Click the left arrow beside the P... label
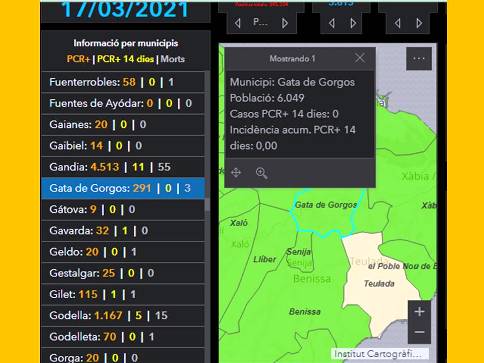 pos(238,23)
